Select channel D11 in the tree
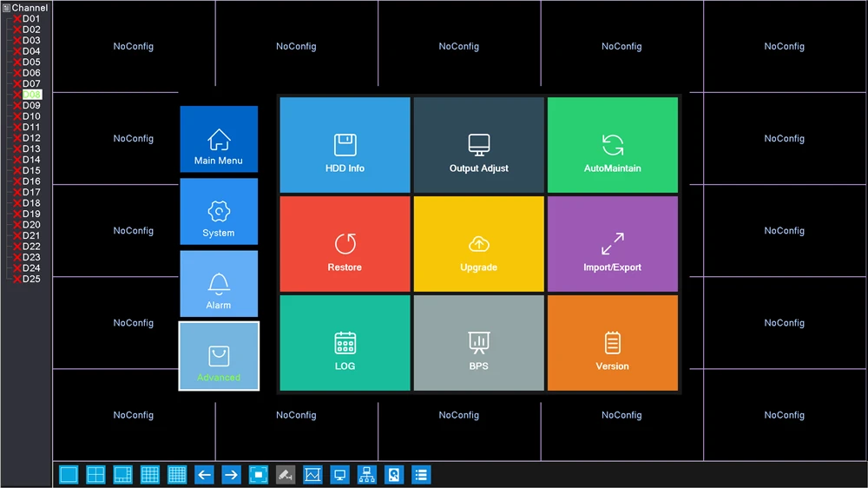The height and width of the screenshot is (488, 868). pos(31,127)
